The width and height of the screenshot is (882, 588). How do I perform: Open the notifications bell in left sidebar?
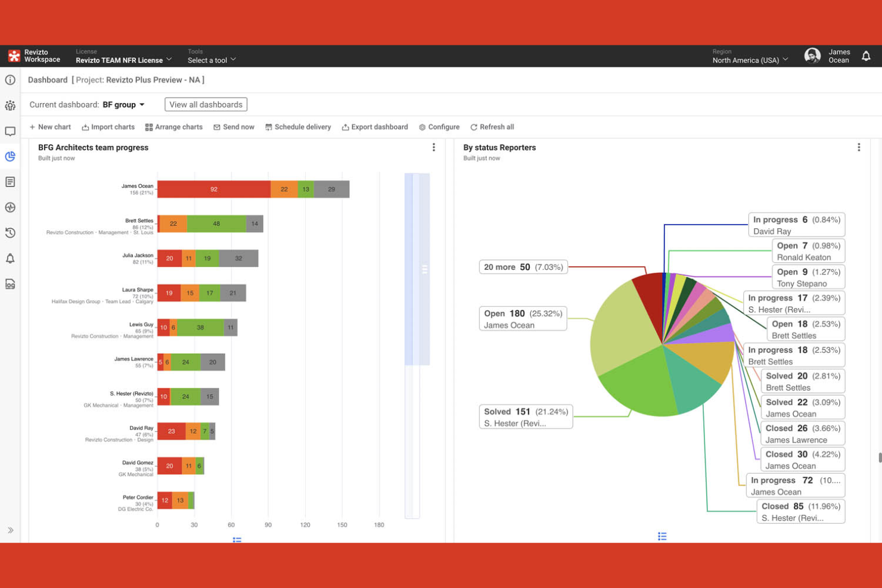pos(10,259)
